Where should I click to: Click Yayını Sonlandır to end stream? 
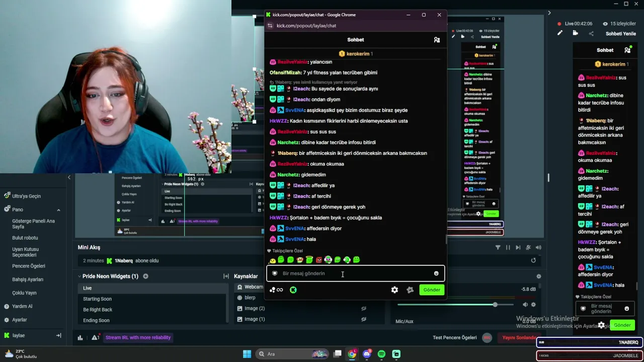519,337
